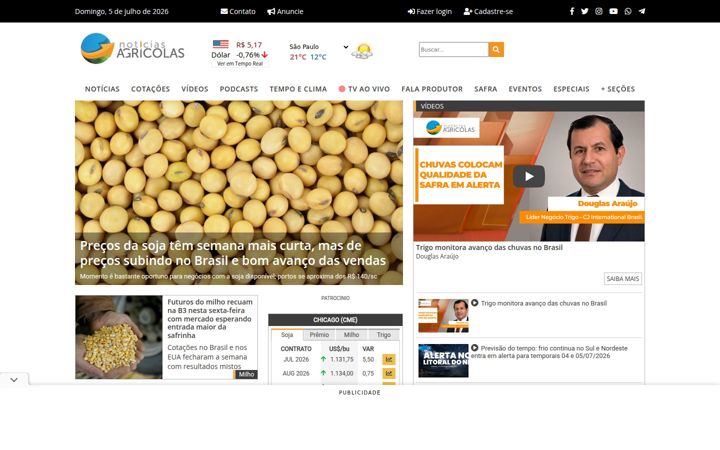Open chart icon for JUL 2026 contract
This screenshot has height=450, width=720.
pyautogui.click(x=389, y=360)
